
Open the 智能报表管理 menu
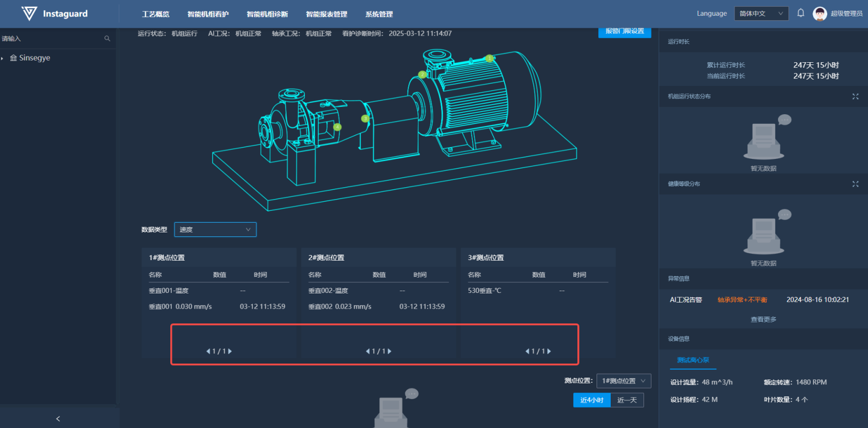(x=326, y=14)
